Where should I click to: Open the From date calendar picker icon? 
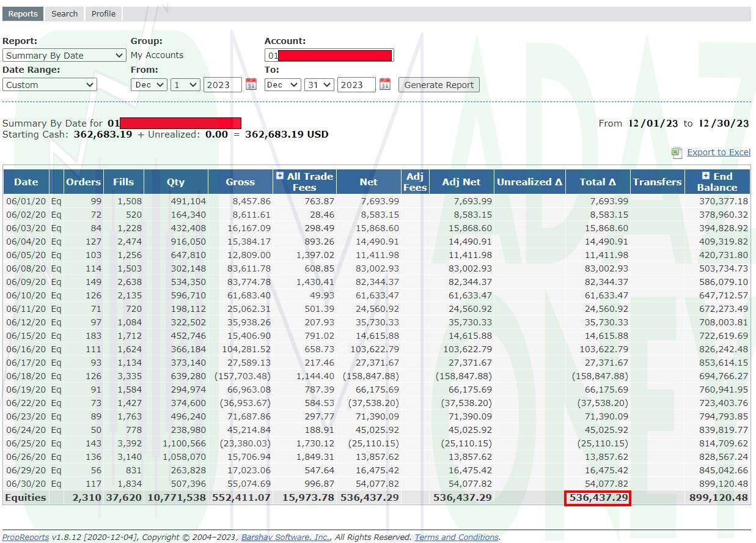coord(251,84)
